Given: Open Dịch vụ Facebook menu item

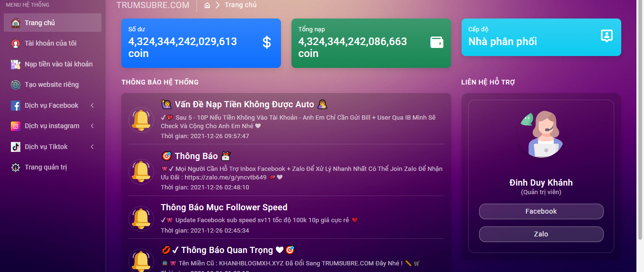Looking at the screenshot, I should pyautogui.click(x=53, y=105).
